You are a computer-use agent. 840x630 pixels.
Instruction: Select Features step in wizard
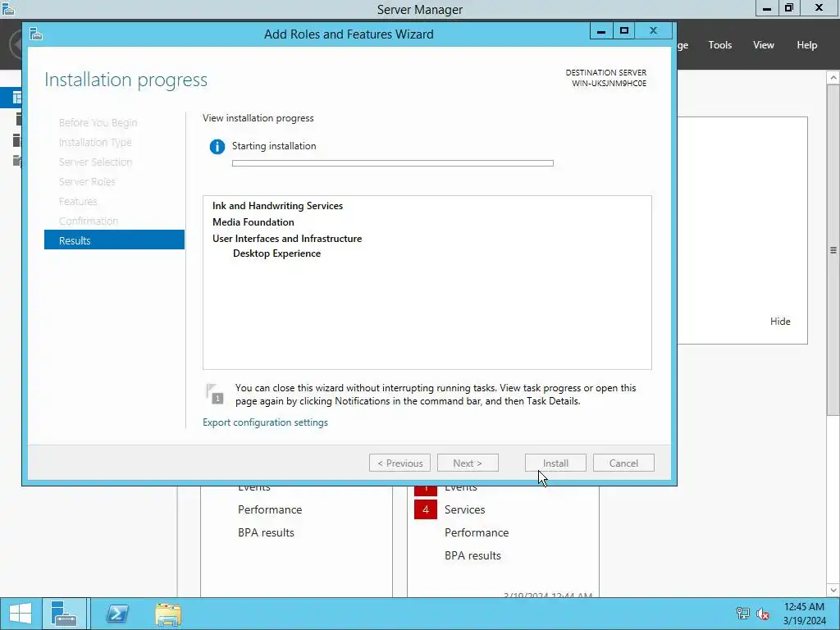[78, 202]
